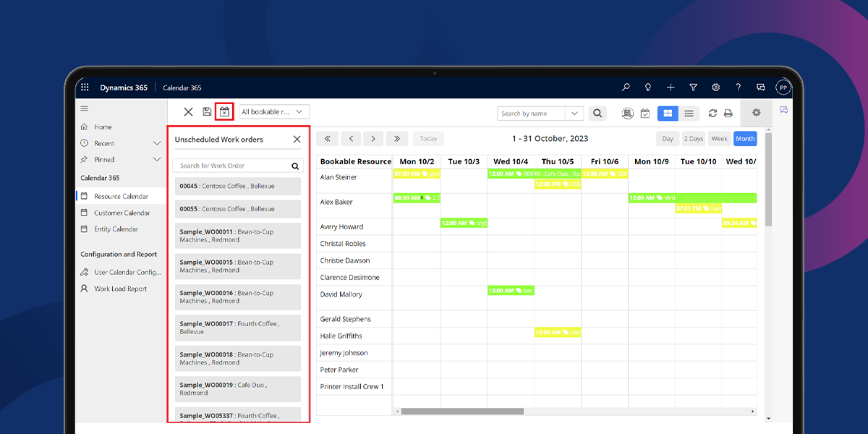The image size is (868, 434).
Task: Select the Printer Install Crew 1 resource
Action: point(352,386)
